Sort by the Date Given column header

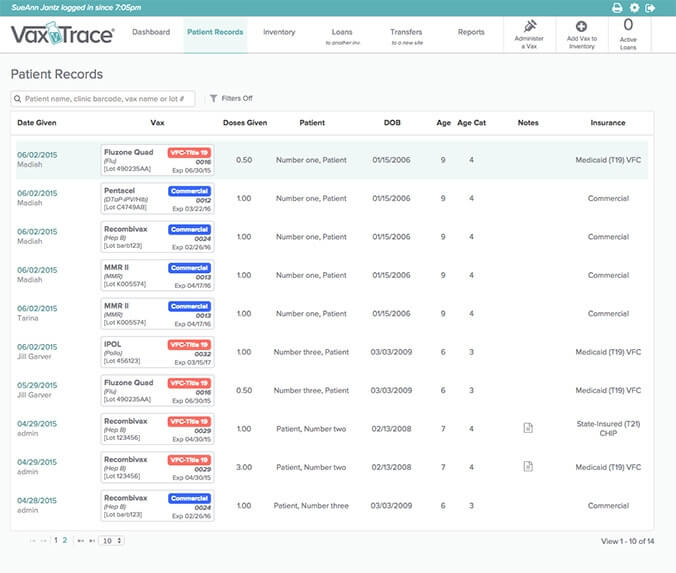coord(38,123)
